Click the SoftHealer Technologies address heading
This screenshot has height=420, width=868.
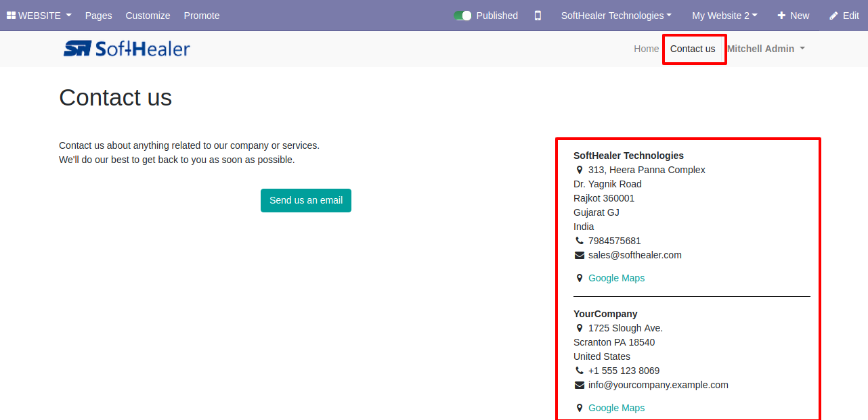click(x=628, y=156)
